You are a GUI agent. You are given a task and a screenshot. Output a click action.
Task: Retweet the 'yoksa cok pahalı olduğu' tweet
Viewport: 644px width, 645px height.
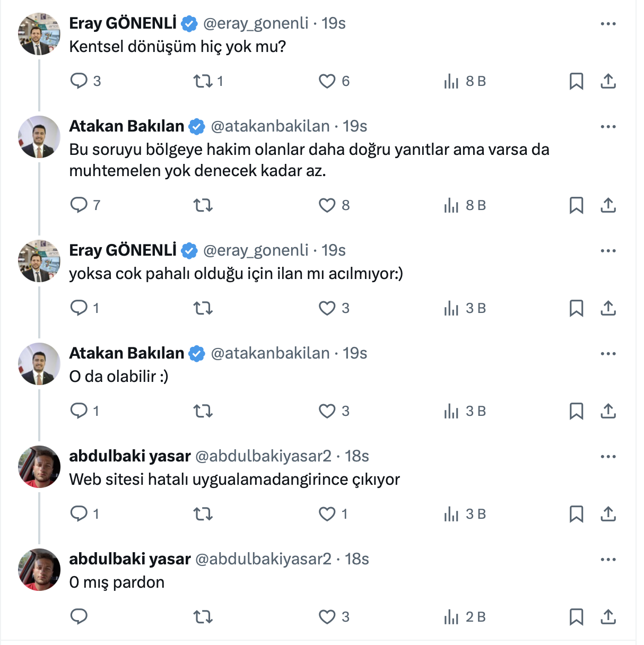[x=203, y=308]
